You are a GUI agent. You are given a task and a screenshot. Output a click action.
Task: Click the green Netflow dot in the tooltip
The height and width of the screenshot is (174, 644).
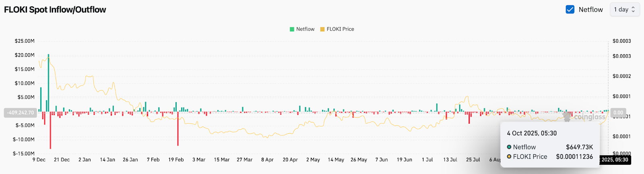(509, 147)
